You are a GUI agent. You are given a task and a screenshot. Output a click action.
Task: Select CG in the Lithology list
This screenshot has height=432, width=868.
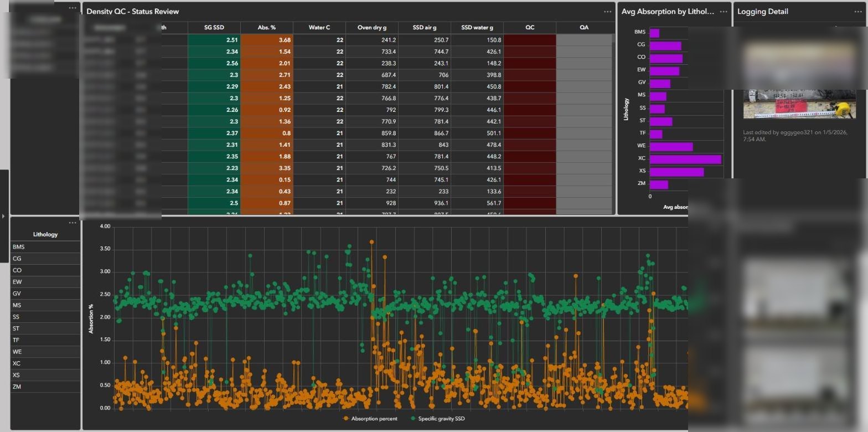coord(45,259)
